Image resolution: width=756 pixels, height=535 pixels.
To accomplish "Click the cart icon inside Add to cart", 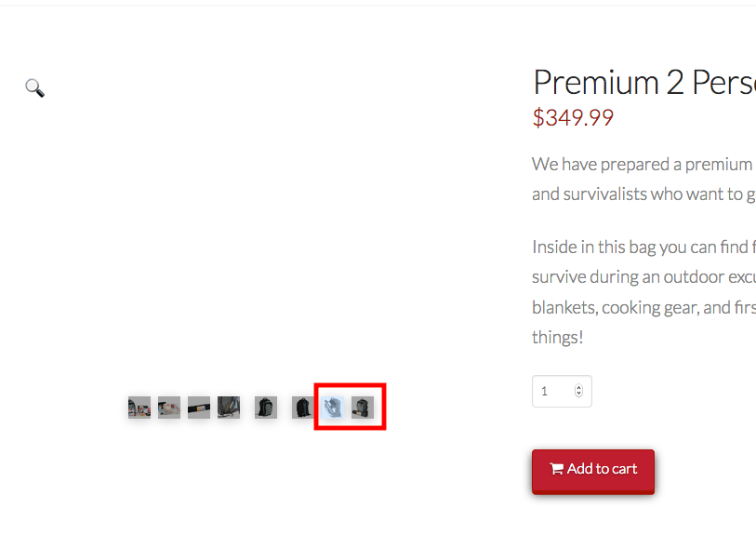I will pos(556,468).
